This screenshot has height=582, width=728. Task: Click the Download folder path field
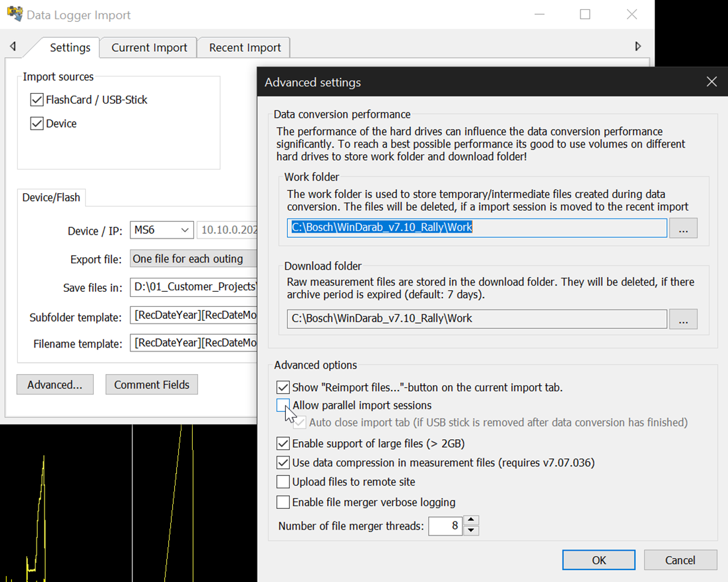click(x=477, y=319)
